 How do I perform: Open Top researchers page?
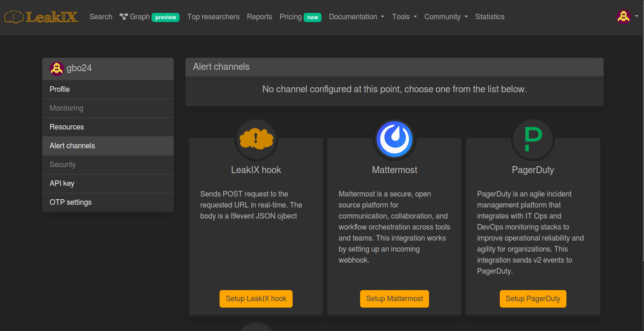coord(214,17)
